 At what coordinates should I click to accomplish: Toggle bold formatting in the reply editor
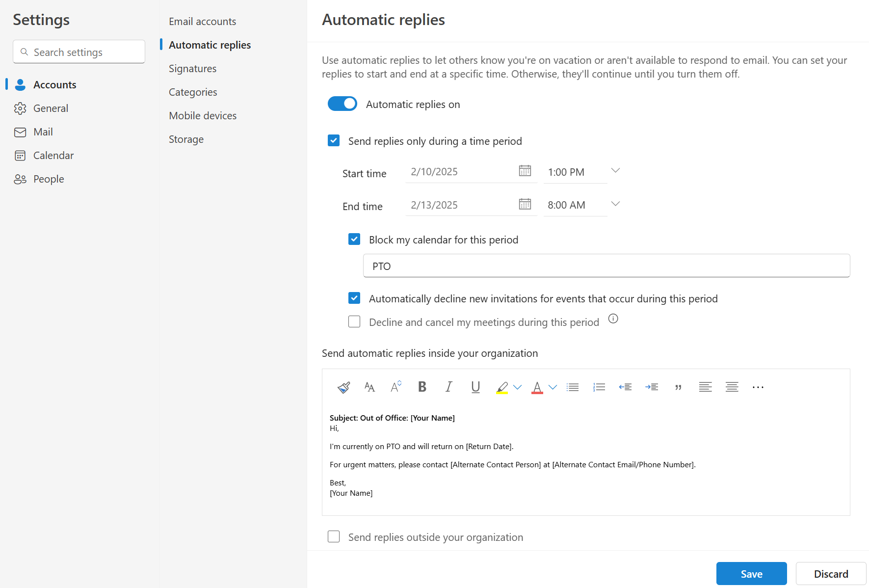point(422,387)
